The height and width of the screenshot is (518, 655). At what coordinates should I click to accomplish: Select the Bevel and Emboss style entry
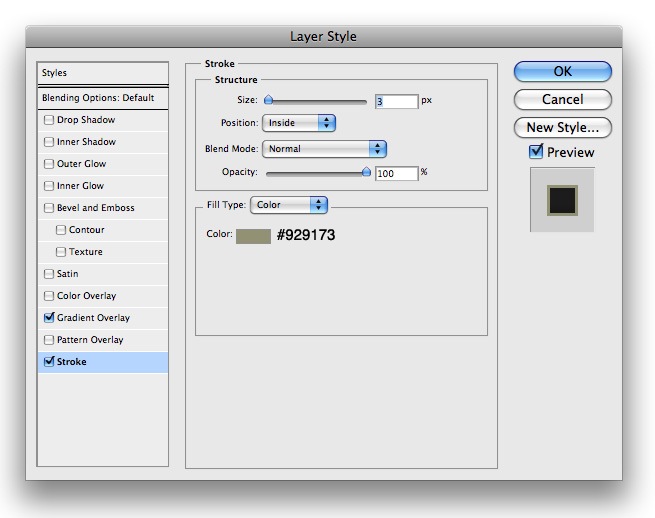pos(95,208)
